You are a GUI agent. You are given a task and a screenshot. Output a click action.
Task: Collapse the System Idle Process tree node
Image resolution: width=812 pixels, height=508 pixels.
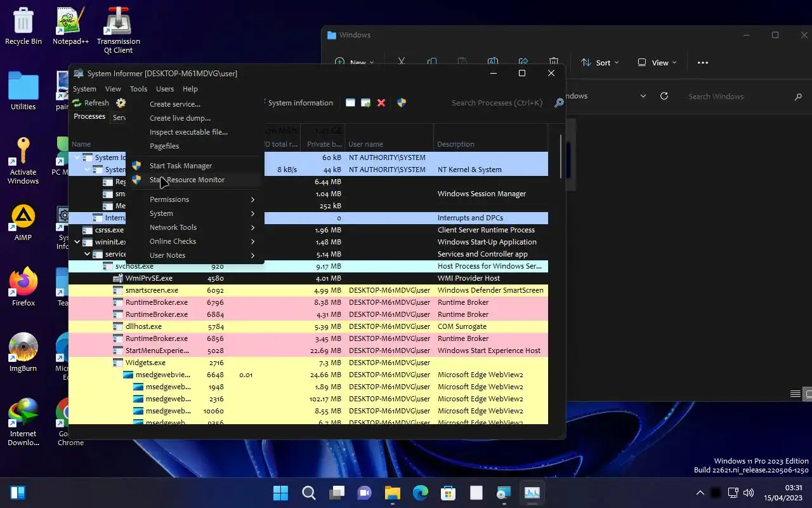77,157
